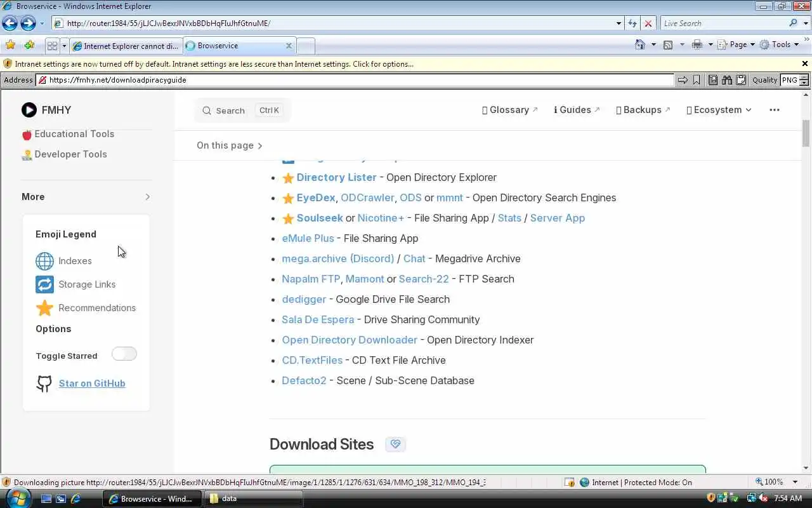Open the Star on GitHub link
Image resolution: width=812 pixels, height=508 pixels.
point(92,384)
